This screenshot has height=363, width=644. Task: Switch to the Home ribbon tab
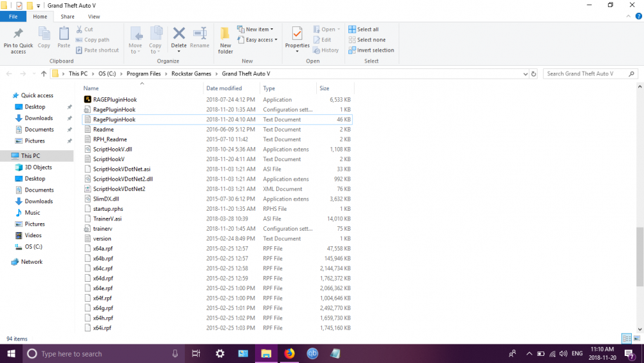tap(40, 17)
